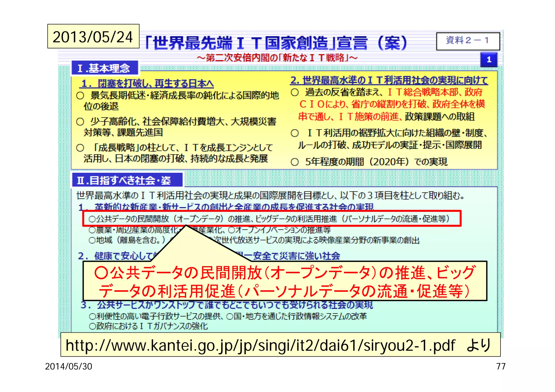Click line ○政府におけるＩＴガバナンスの強化
Image resolution: width=555 pixels, height=392 pixels.
[148, 326]
